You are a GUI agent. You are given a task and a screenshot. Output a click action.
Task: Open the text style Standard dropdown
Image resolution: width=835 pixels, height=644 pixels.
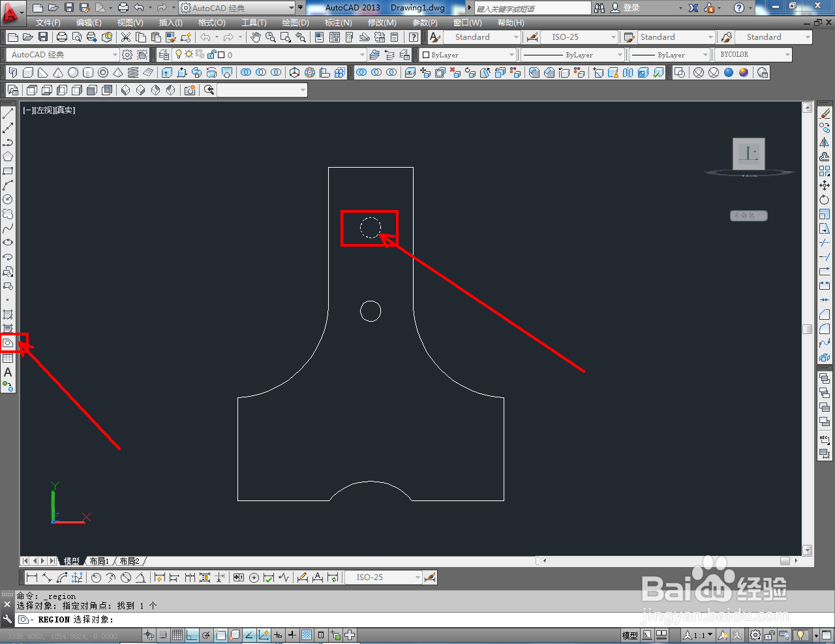pos(481,37)
